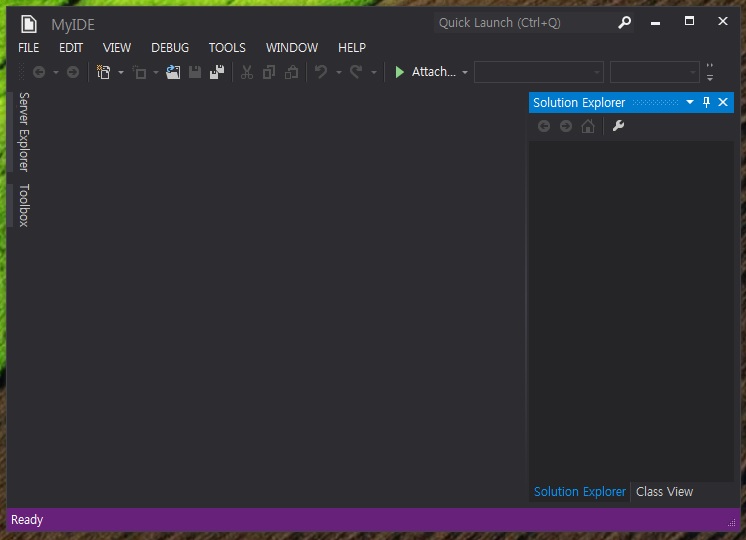The image size is (746, 540).
Task: Click the New Project toolbar icon
Action: point(103,72)
